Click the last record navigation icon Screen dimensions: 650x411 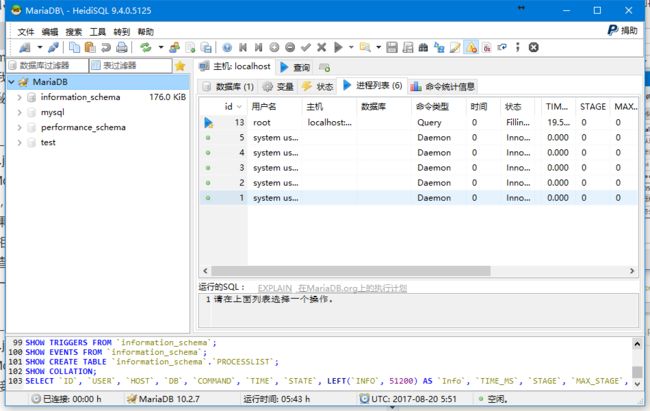258,47
